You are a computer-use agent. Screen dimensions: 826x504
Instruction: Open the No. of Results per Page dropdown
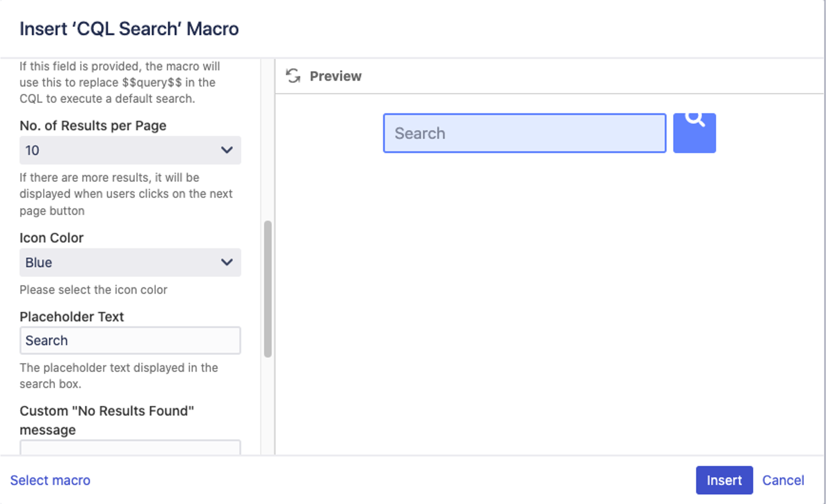click(130, 150)
